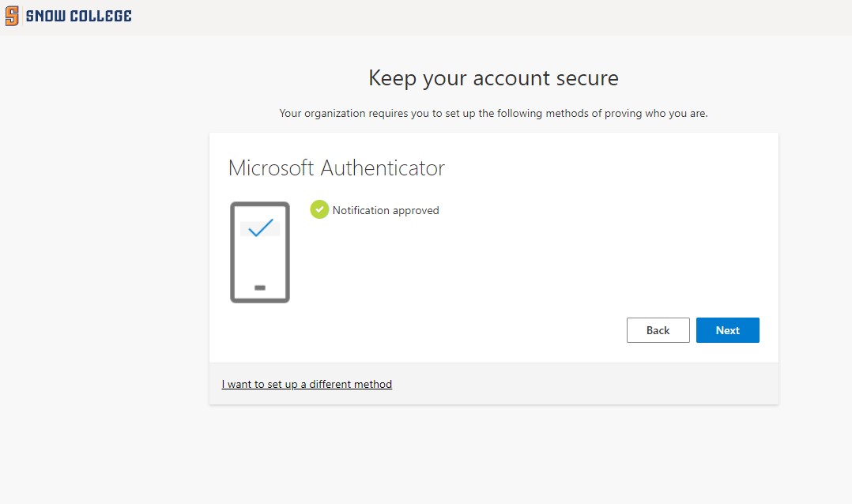Click the 'Your organization requires you' description
Screen dimensions: 852x504
click(493, 113)
